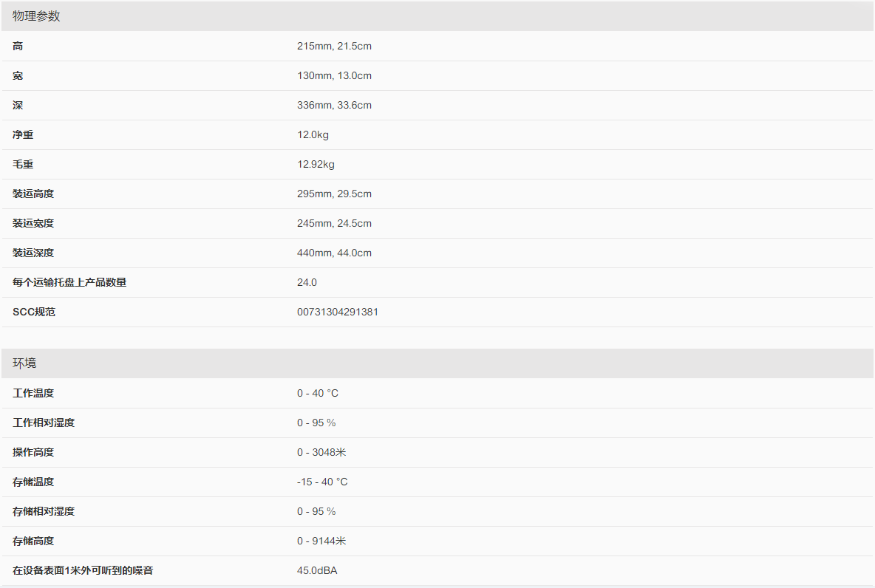Click the 毛重 row label
875x588 pixels.
[x=23, y=164]
